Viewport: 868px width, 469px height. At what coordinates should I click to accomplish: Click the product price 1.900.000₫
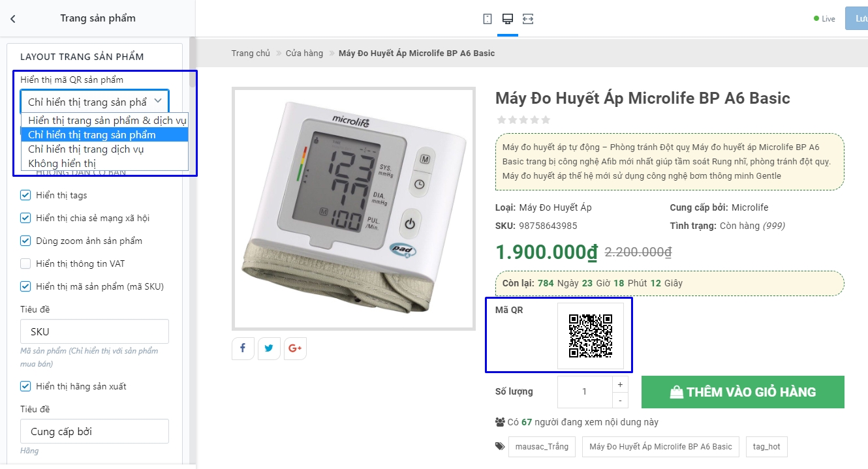547,252
